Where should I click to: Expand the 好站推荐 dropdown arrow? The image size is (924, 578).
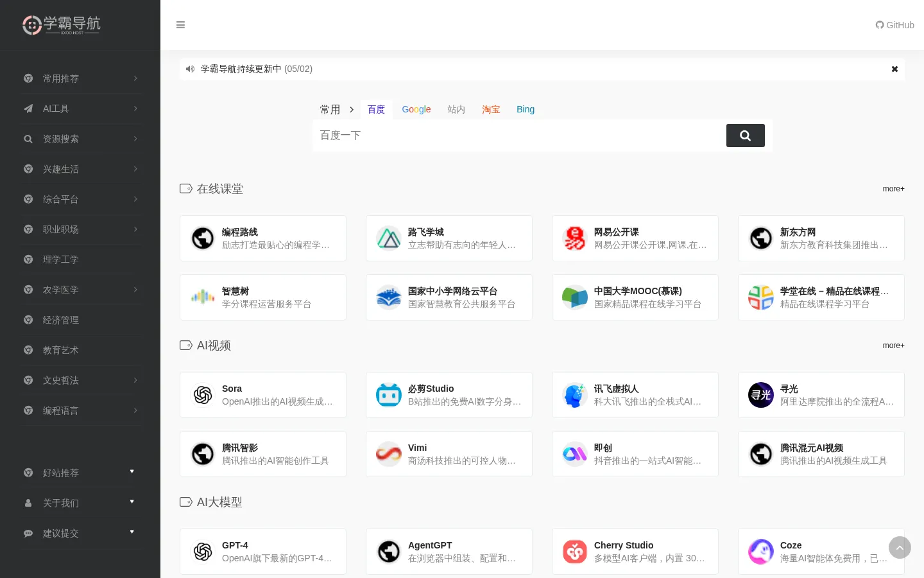[132, 472]
